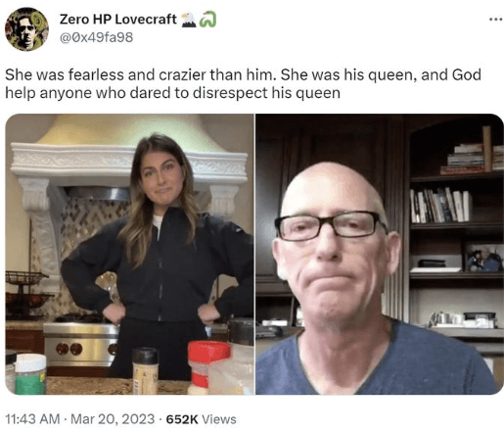
Task: Open the @0x49fa98 handle link
Action: tap(96, 37)
